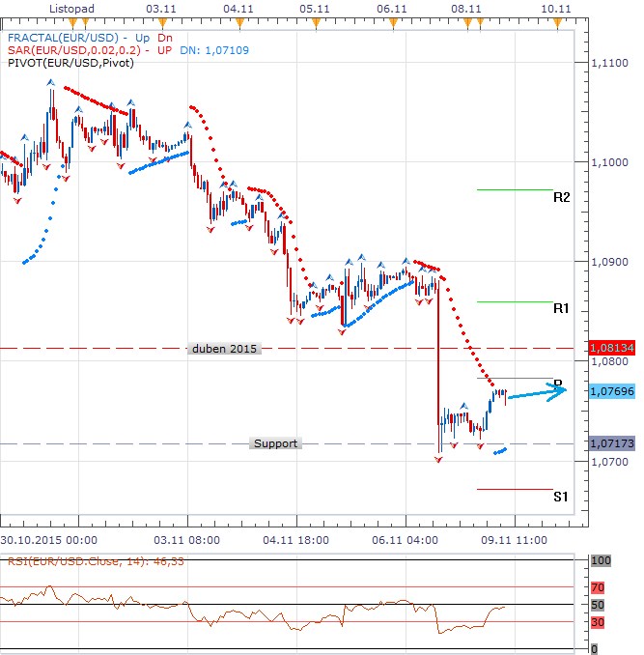The height and width of the screenshot is (655, 644).
Task: Open the PIVOT(EUR/USD,Pivot) indicator label
Action: [x=70, y=63]
